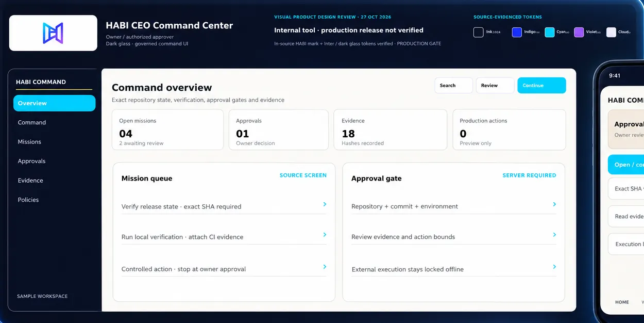The width and height of the screenshot is (644, 323).
Task: Click the Approval gate heading
Action: click(376, 179)
